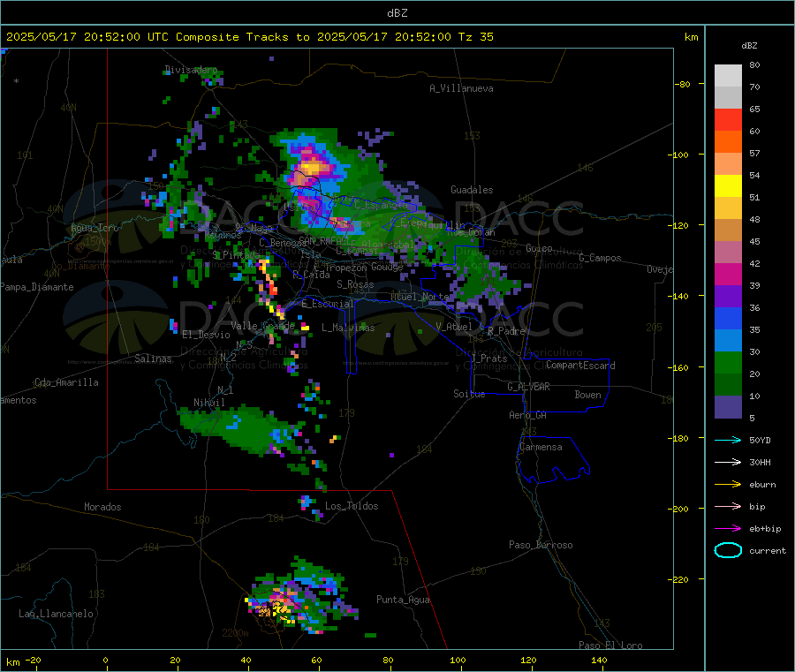Click the timestamp Composite Tracks header text
The image size is (795, 672).
pos(249,37)
